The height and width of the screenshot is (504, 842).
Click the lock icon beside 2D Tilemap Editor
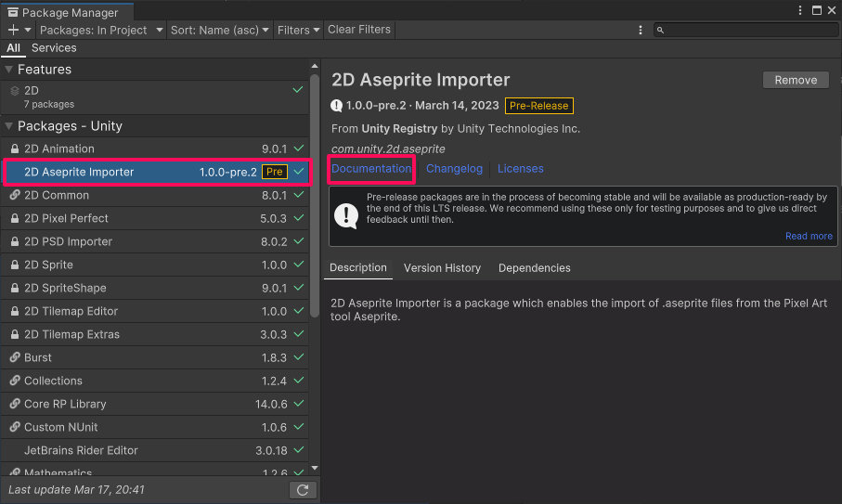tap(15, 311)
